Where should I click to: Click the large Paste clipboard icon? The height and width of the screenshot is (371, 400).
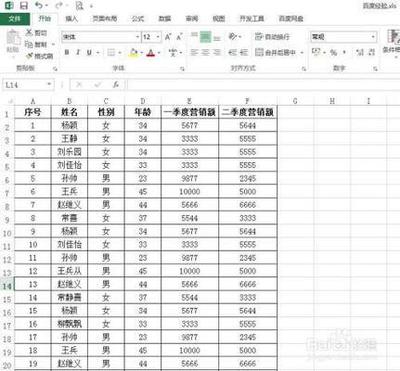click(x=13, y=37)
